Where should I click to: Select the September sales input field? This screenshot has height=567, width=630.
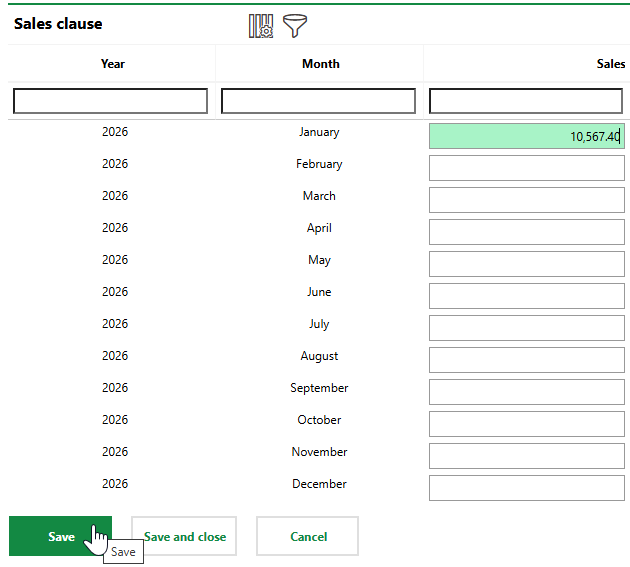click(x=526, y=392)
